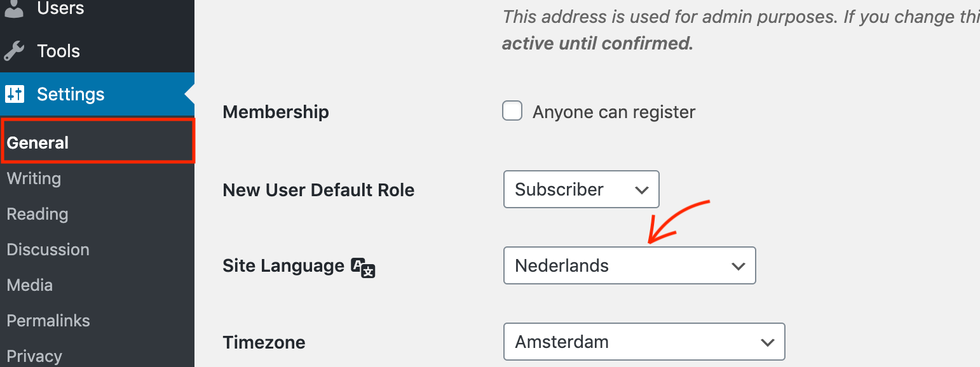
Task: Open Permalinks settings
Action: coord(48,321)
